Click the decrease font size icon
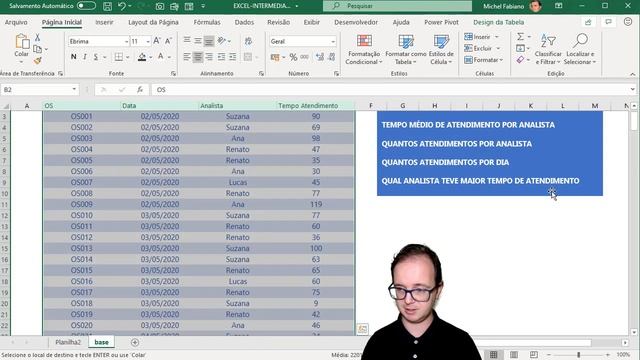Image resolution: width=640 pixels, height=360 pixels. [168, 41]
